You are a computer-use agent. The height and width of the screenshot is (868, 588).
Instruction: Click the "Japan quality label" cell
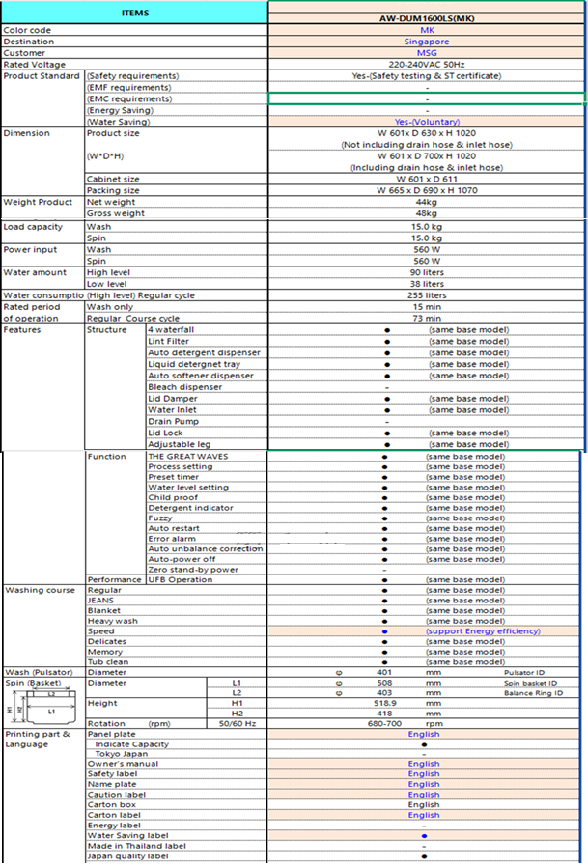point(176,856)
